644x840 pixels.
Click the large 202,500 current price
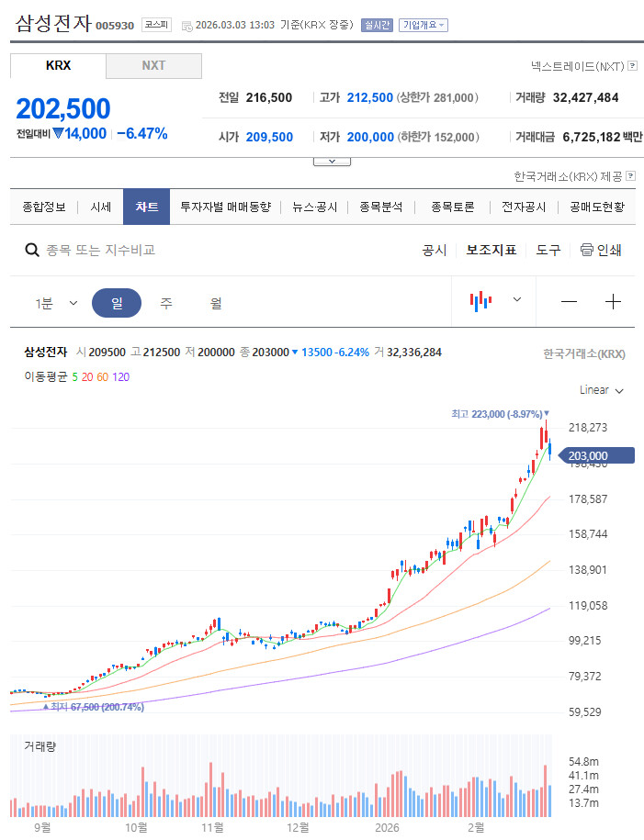[63, 108]
